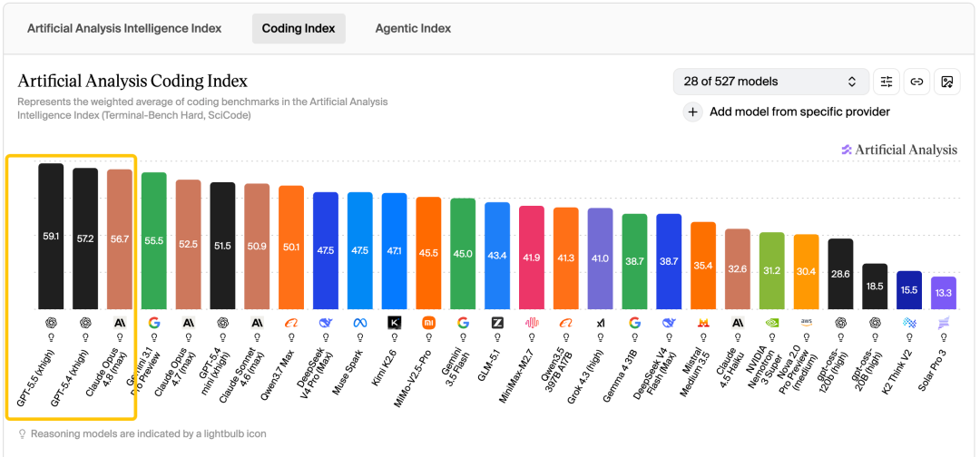Open the chart filter settings icon
The width and height of the screenshot is (980, 457).
(x=887, y=82)
